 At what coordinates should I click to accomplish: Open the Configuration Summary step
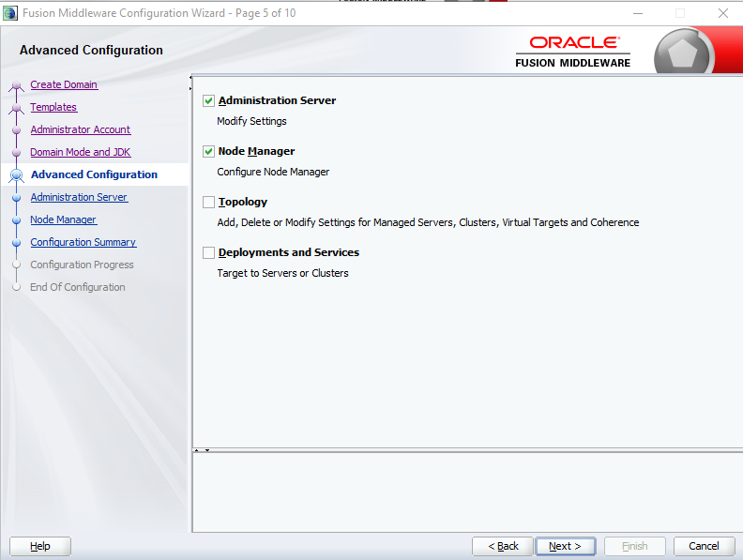83,242
